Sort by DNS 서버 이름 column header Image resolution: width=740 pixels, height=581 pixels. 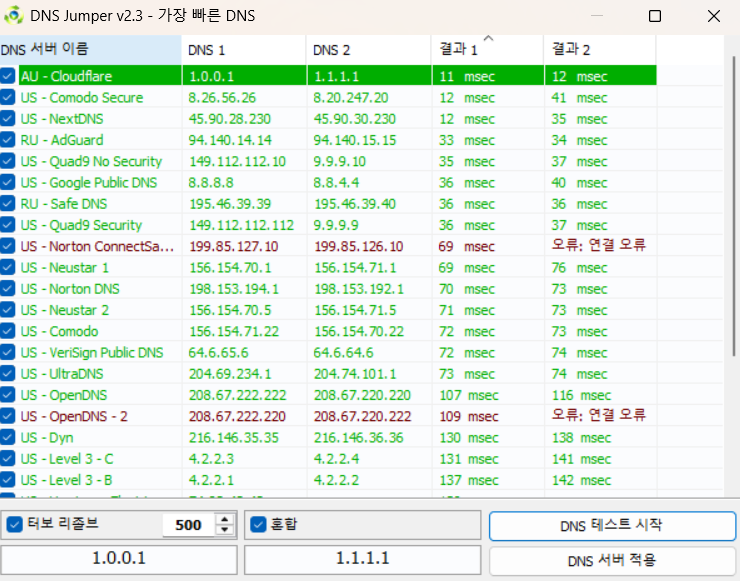coord(91,50)
